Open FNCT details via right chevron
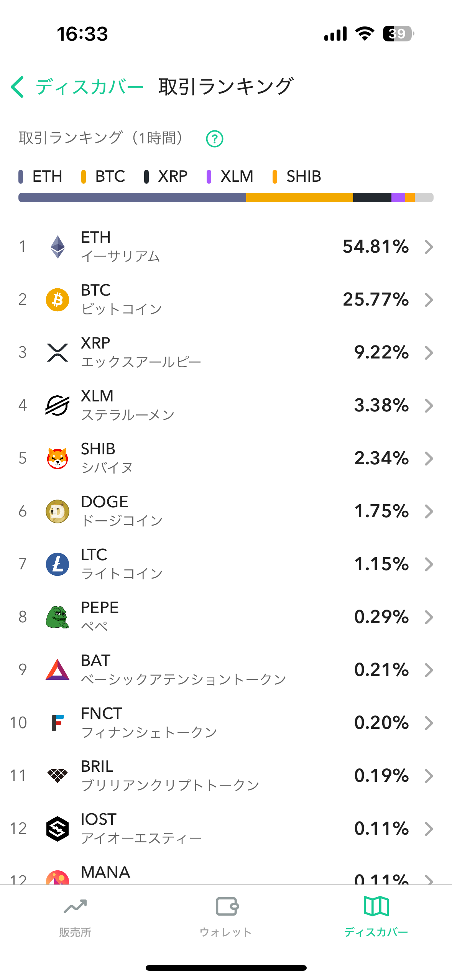This screenshot has height=980, width=452. click(429, 723)
